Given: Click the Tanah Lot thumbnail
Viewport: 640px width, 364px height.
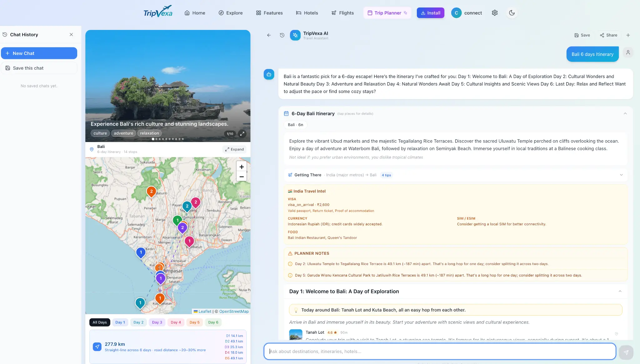Looking at the screenshot, I should (x=296, y=334).
